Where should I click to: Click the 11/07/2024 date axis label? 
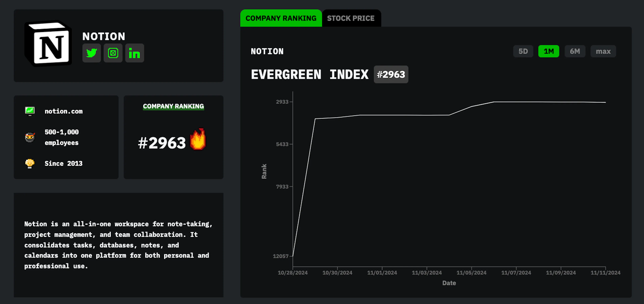[516, 273]
